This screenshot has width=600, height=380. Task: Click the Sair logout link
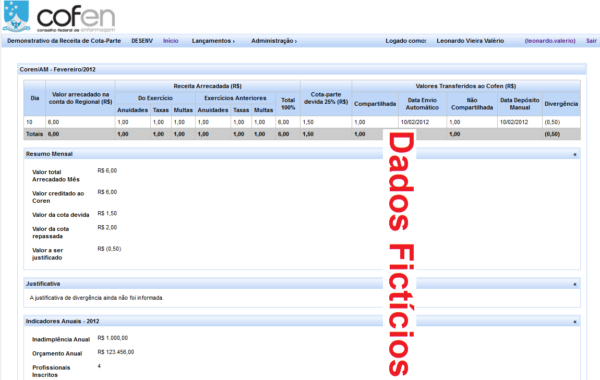pos(591,41)
